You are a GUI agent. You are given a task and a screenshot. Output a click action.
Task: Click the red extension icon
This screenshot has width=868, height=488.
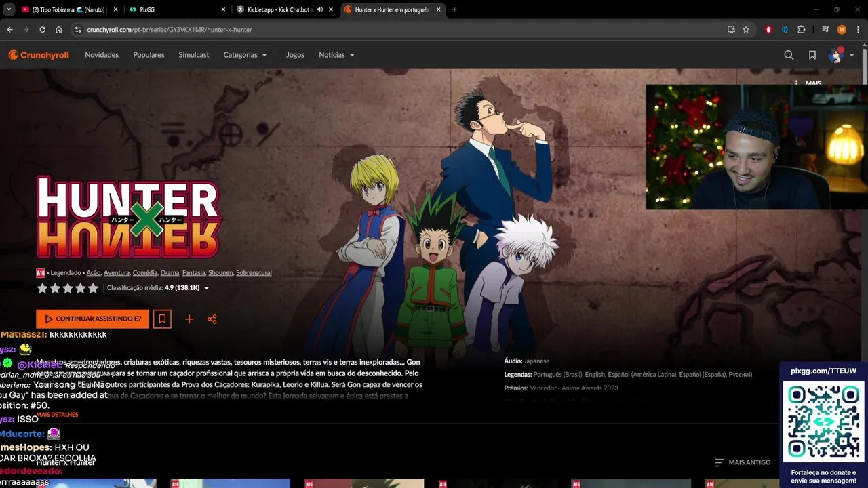coord(768,30)
